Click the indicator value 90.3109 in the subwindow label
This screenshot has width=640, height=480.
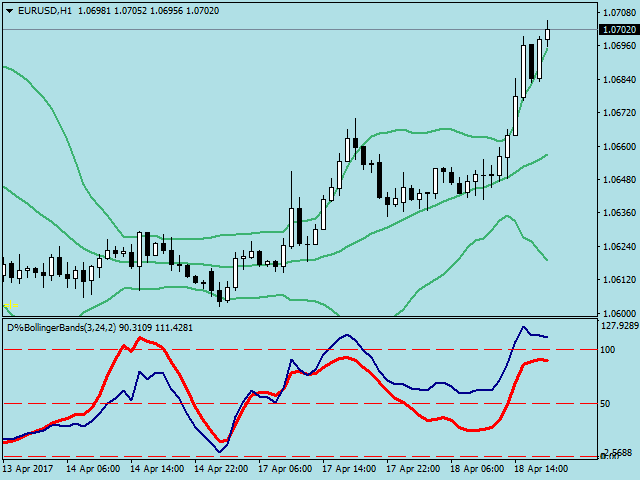[136, 328]
